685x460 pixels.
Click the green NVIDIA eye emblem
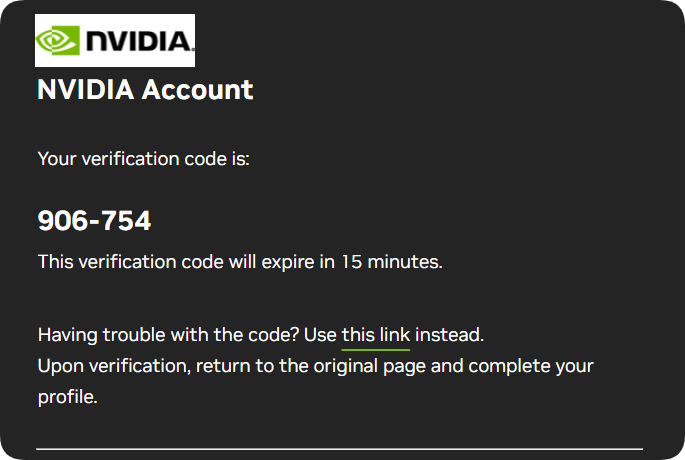[59, 41]
